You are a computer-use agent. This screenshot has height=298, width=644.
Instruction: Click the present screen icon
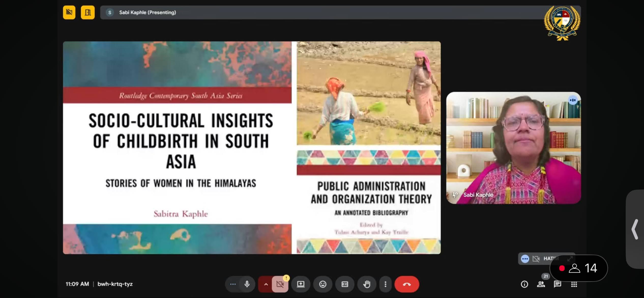[301, 284]
